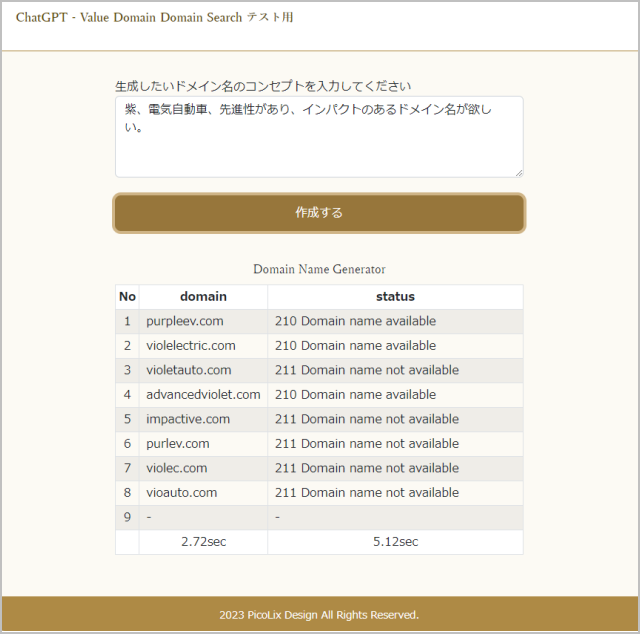Select violelectric.com domain cell

tap(203, 346)
